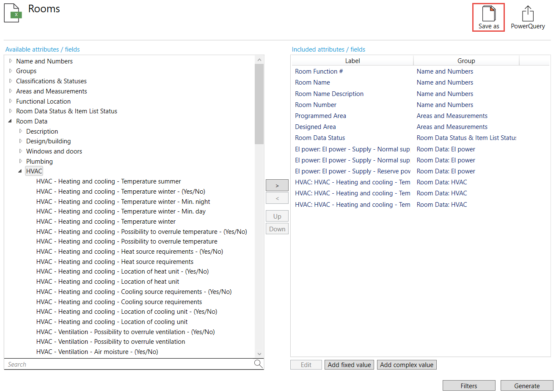Click the > move-right arrow button

click(277, 185)
